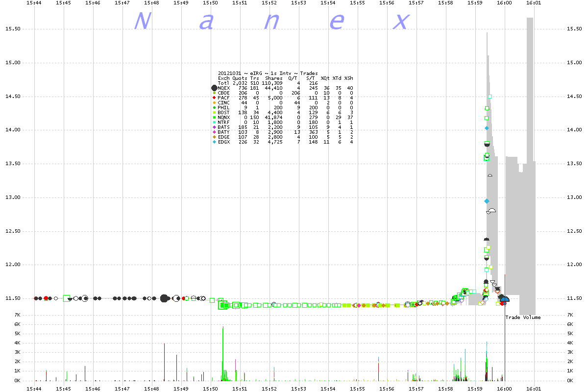The image size is (588, 392).
Task: Click 14.50 on the right price axis
Action: [574, 97]
